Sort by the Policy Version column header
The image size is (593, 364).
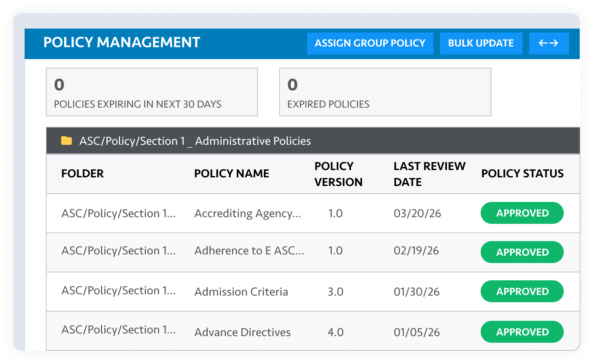click(338, 174)
